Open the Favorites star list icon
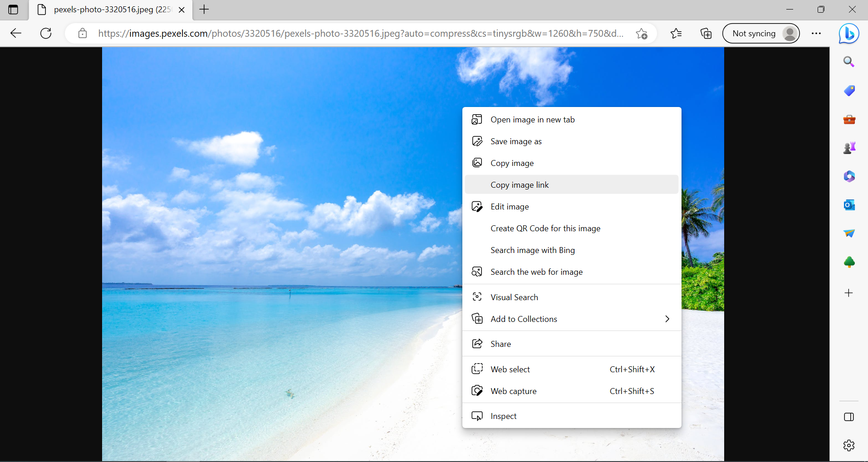Image resolution: width=868 pixels, height=462 pixels. tap(676, 34)
